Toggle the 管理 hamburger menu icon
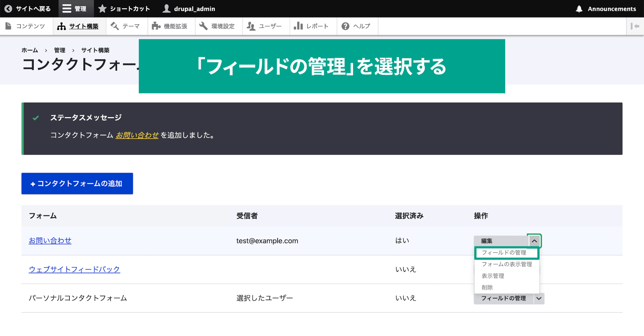This screenshot has height=336, width=644. click(67, 9)
